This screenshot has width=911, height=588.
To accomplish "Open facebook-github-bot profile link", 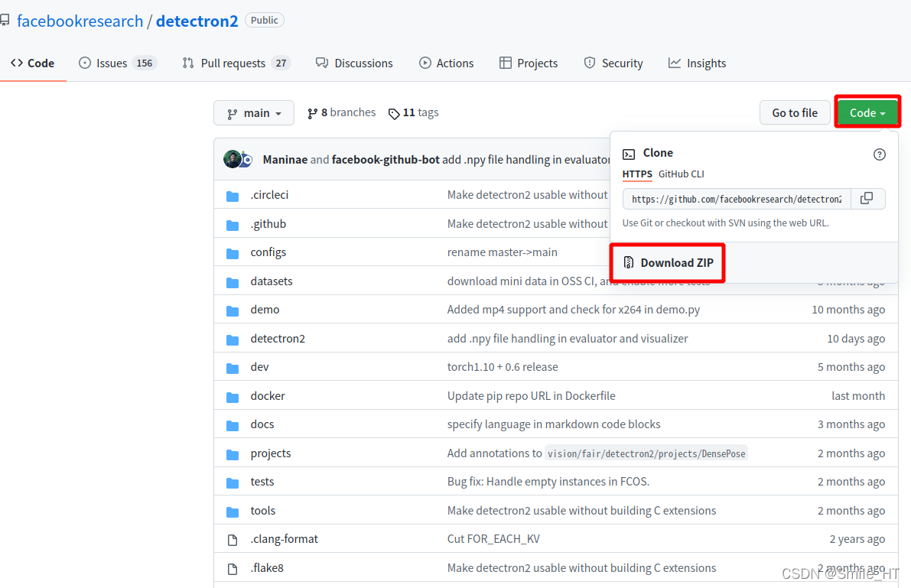I will [386, 159].
